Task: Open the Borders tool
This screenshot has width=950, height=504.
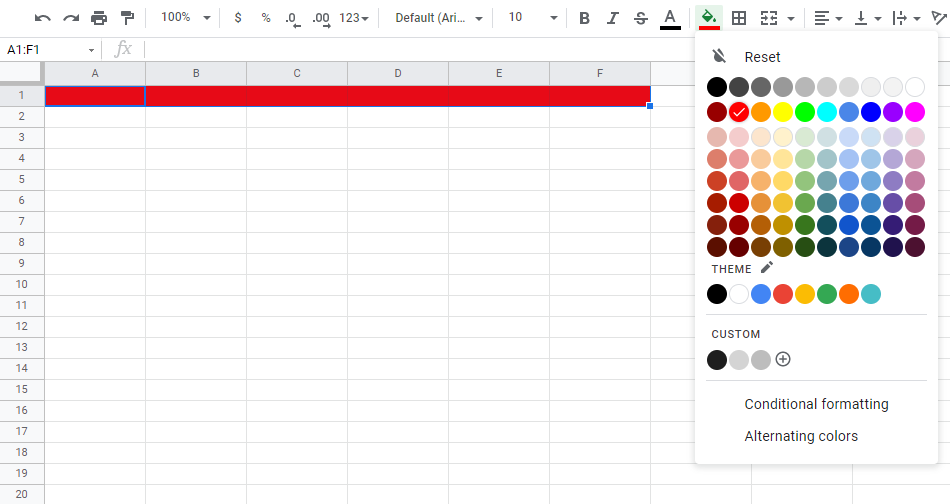Action: [x=739, y=18]
